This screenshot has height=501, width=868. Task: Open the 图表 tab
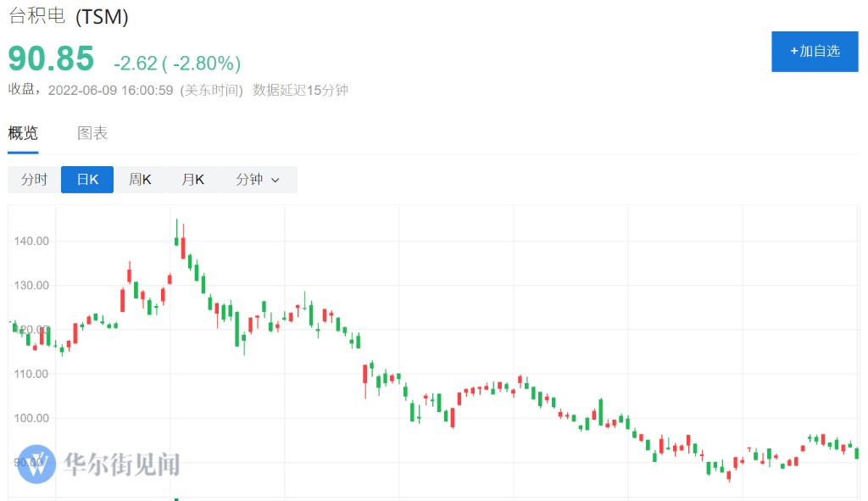click(x=92, y=133)
